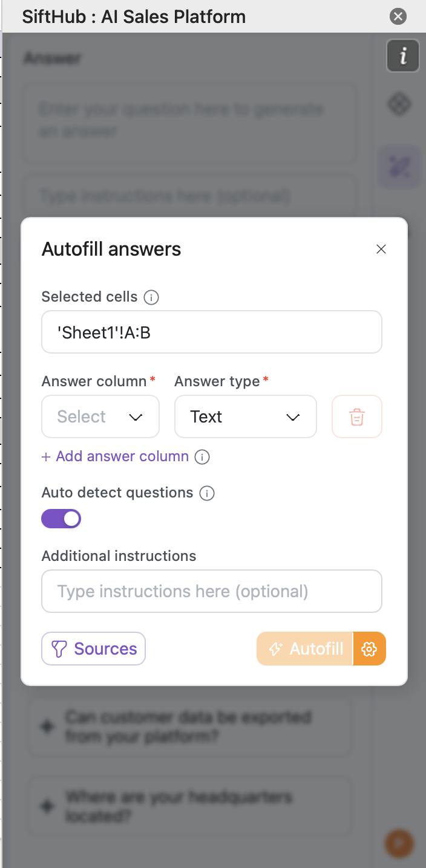This screenshot has height=868, width=426.
Task: Close the Autofill answers dialog
Action: [x=381, y=249]
